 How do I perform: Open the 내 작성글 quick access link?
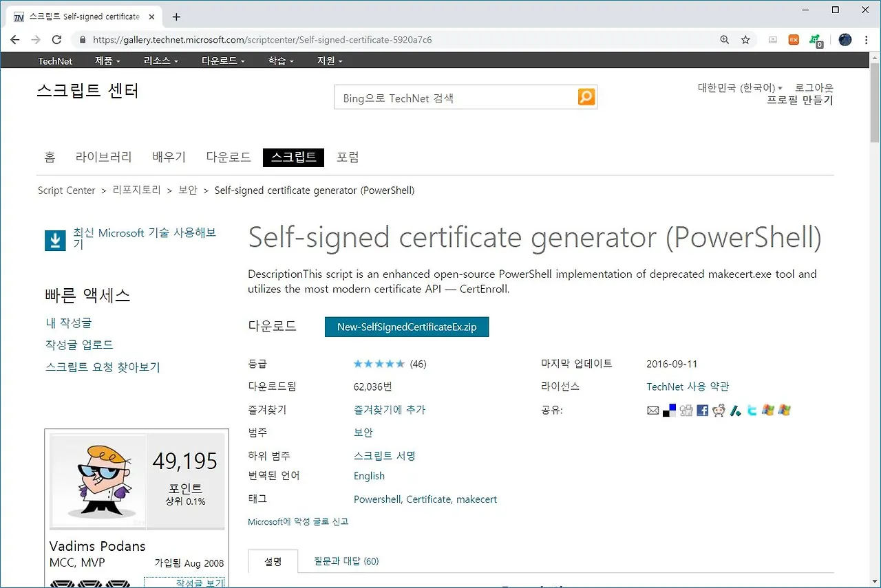click(69, 323)
